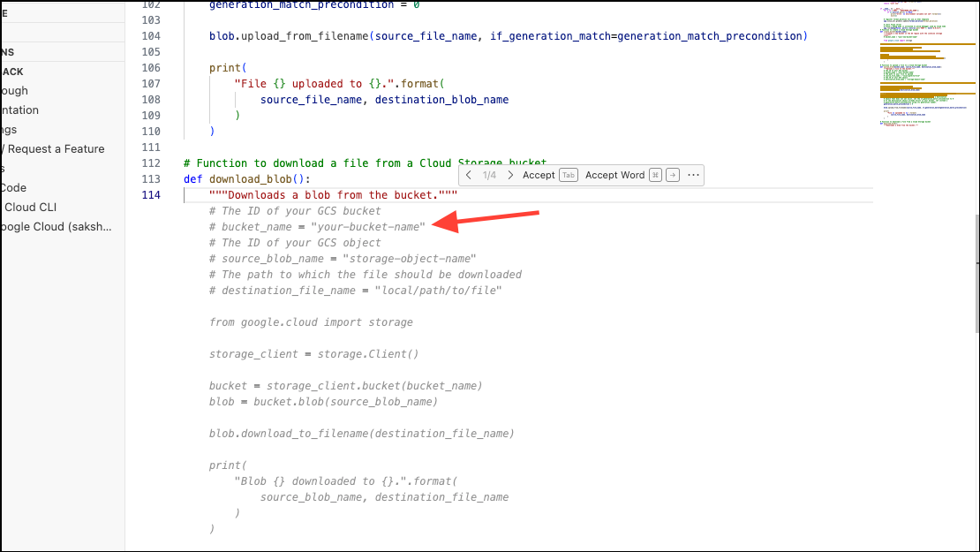Viewport: 980px width, 552px height.
Task: Click the previous suggestion arrow in the Copilot widget
Action: click(x=468, y=175)
